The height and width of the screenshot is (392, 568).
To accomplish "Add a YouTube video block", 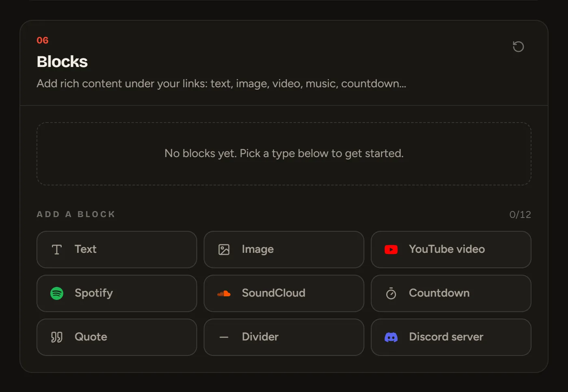I will coord(451,250).
